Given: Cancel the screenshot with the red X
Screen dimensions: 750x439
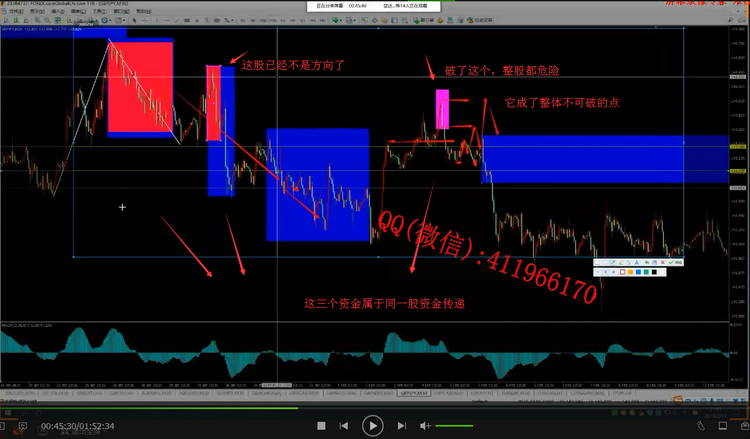Looking at the screenshot, I should pyautogui.click(x=662, y=262).
